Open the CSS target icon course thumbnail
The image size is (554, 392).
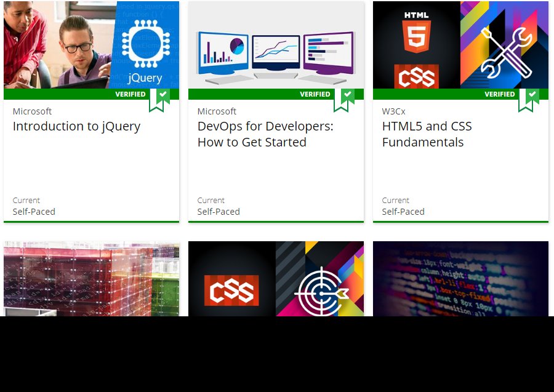point(276,279)
